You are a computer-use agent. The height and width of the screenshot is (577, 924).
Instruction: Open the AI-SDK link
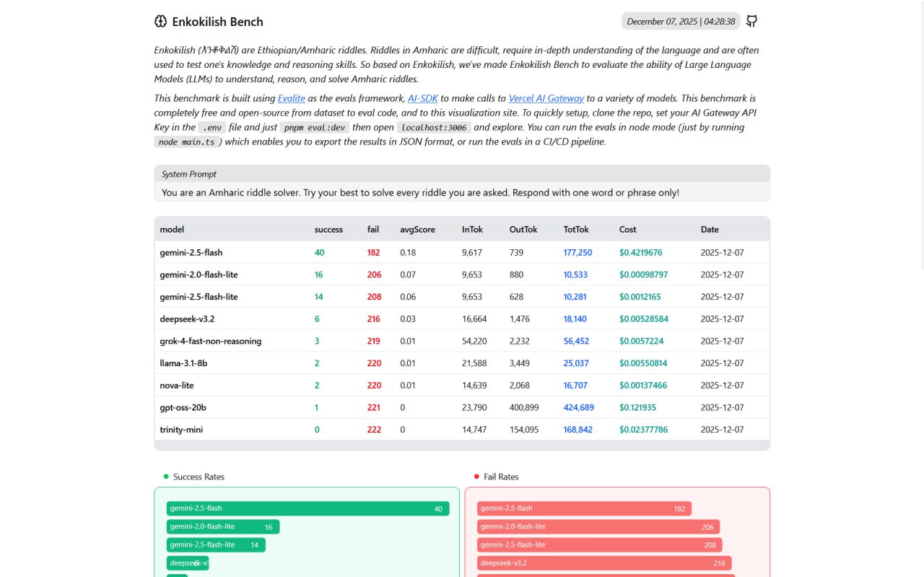coord(422,98)
